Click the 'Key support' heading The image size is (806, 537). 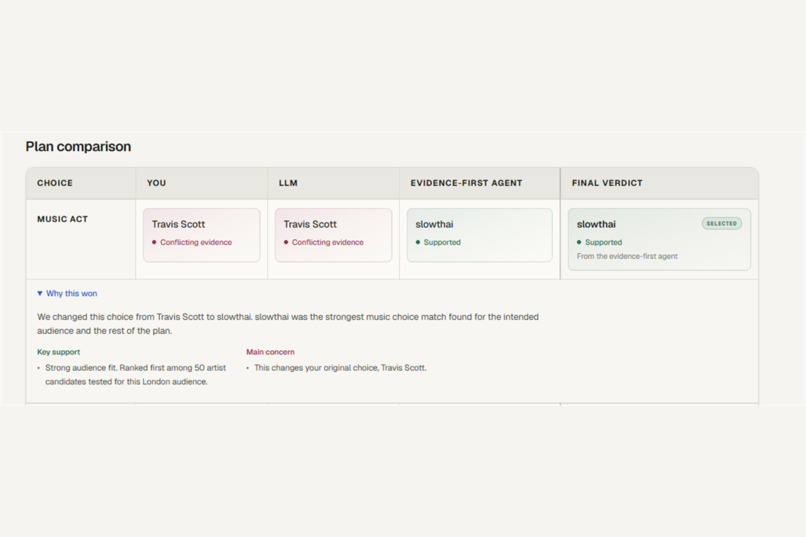[59, 352]
